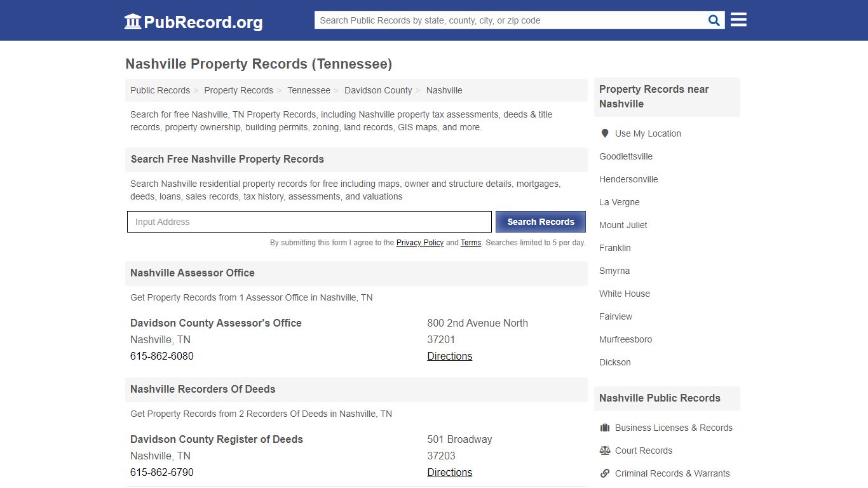Screen dimensions: 868x488
Task: Open Dickson property records
Action: pos(615,362)
